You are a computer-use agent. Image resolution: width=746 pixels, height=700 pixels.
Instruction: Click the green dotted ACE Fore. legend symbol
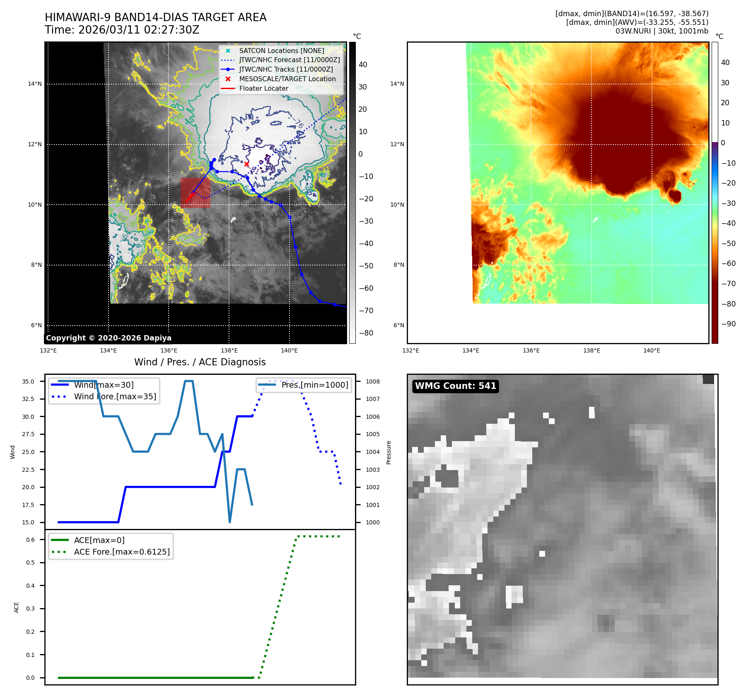pos(60,552)
